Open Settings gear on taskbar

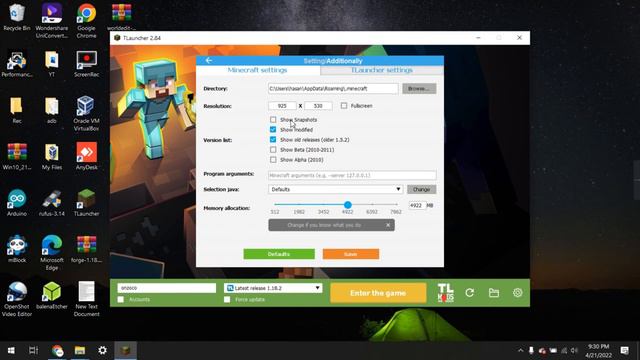(x=102, y=350)
